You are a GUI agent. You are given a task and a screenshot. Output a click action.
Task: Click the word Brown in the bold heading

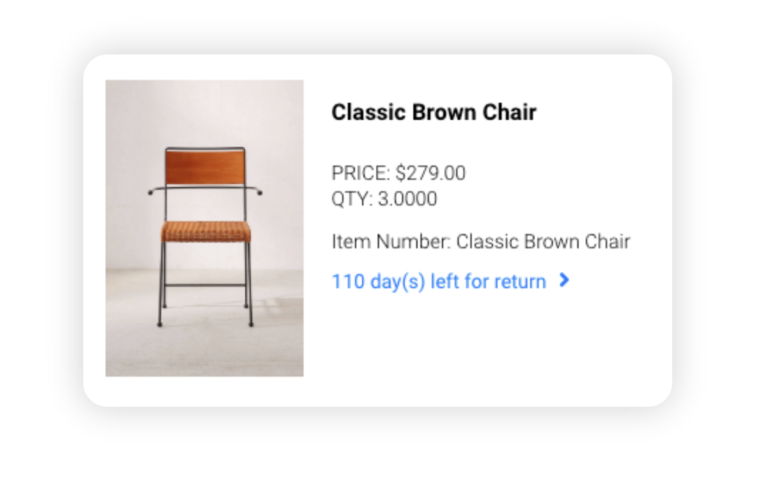click(444, 112)
